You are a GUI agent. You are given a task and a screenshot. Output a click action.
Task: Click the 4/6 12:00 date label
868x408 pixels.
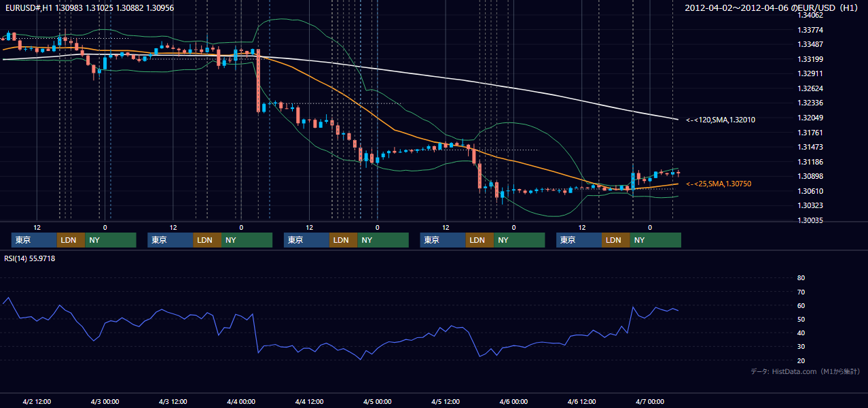pos(582,401)
